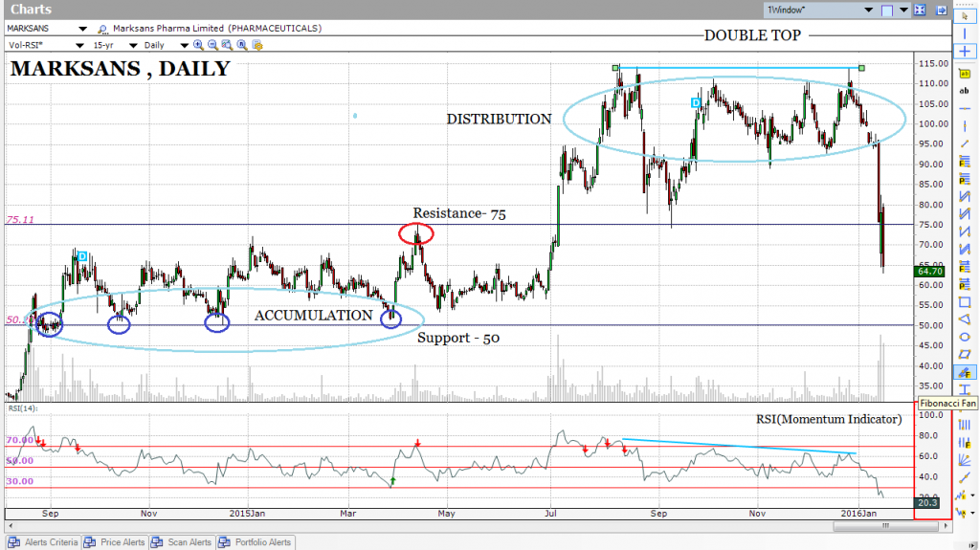Click the DOUBLE TOP annotation text
This screenshot has height=550, width=980.
[x=752, y=35]
